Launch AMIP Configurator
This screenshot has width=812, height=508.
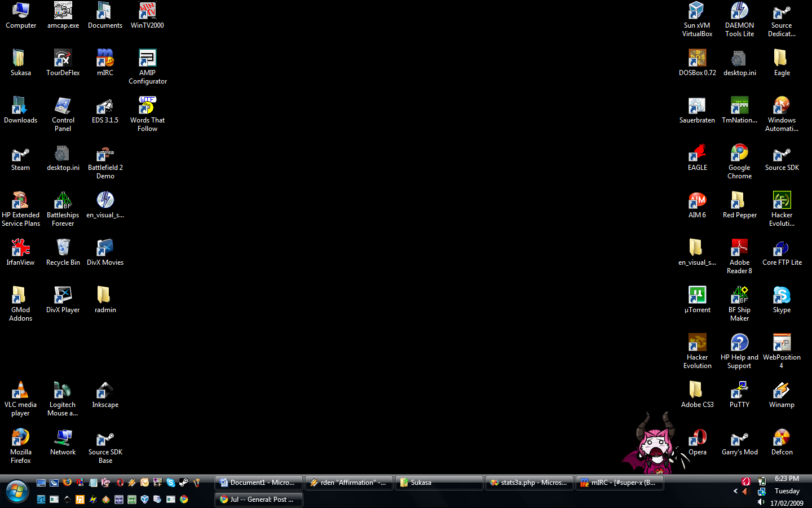(x=148, y=67)
